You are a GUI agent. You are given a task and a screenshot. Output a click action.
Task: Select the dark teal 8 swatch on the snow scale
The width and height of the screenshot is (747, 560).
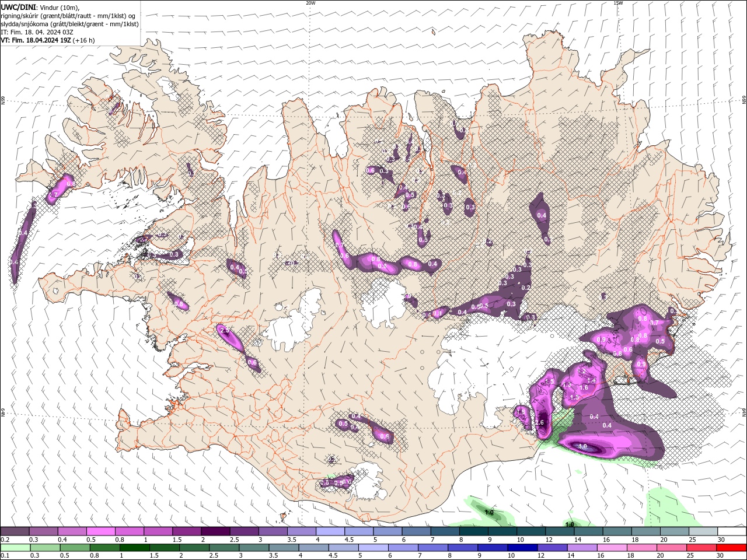pos(473,531)
